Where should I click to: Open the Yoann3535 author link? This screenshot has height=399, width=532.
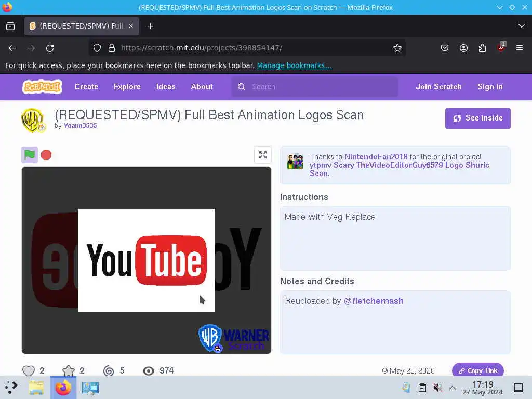point(80,126)
